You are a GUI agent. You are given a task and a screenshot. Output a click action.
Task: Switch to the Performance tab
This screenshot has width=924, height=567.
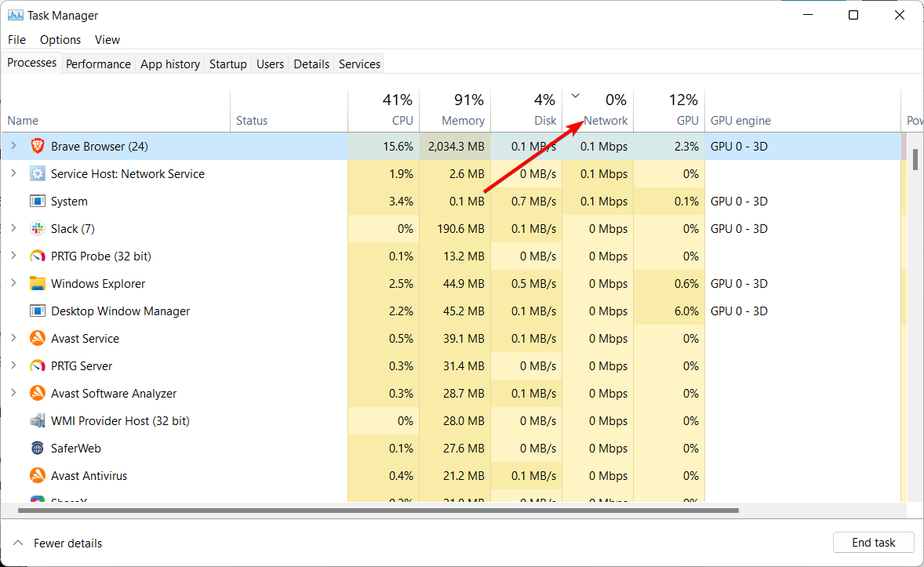click(98, 64)
